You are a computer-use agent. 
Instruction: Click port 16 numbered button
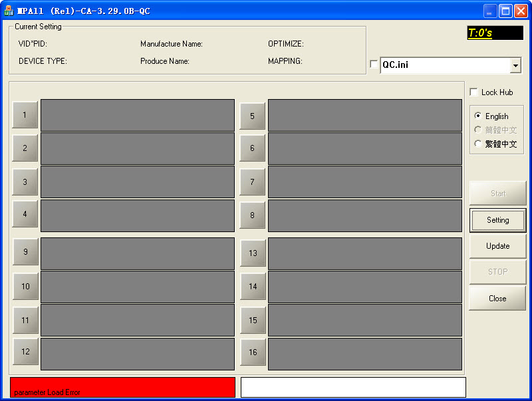click(x=253, y=352)
